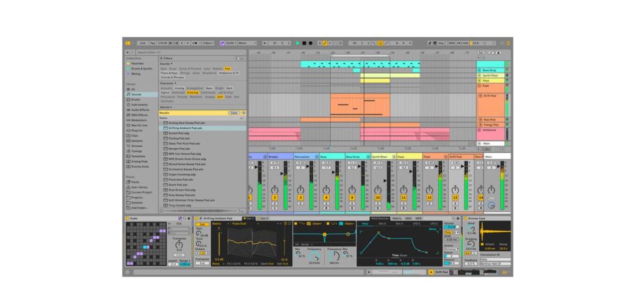Click the Arrangement Record button
The width and height of the screenshot is (644, 294).
click(310, 43)
